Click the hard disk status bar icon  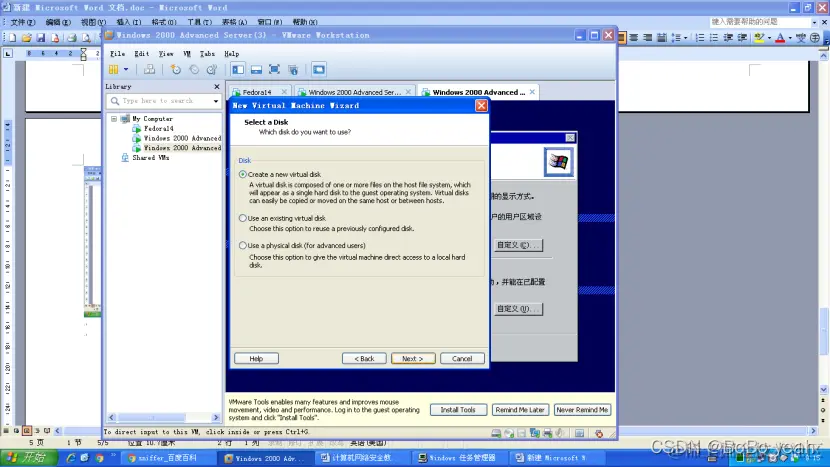coord(496,434)
